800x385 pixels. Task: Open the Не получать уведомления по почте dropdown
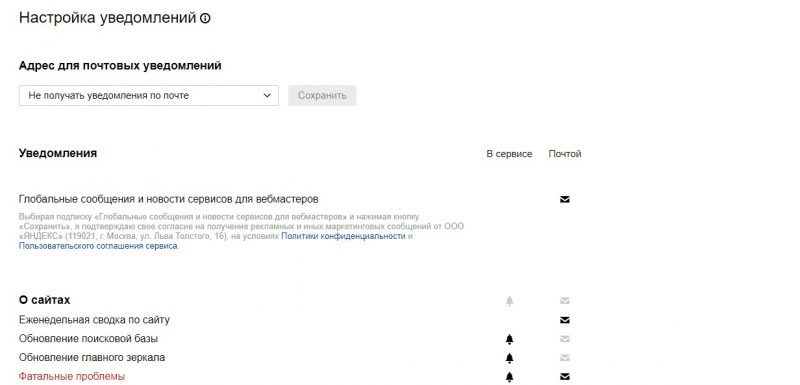148,95
